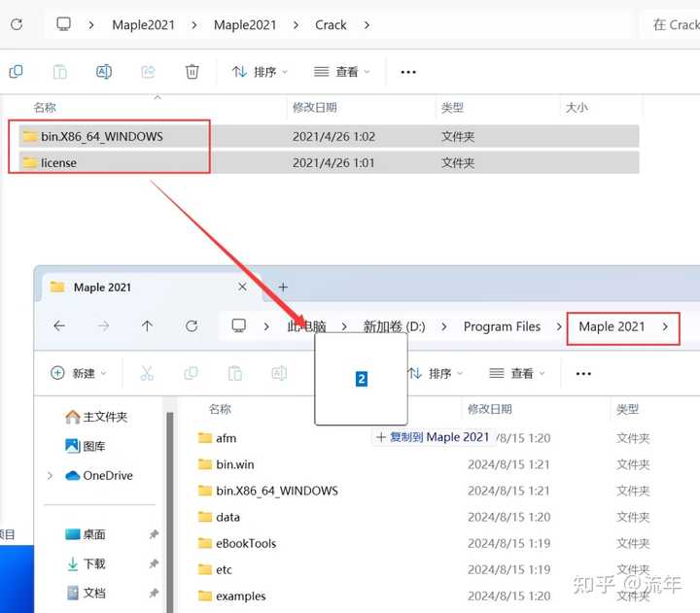Click search box in Crack window

click(x=671, y=25)
